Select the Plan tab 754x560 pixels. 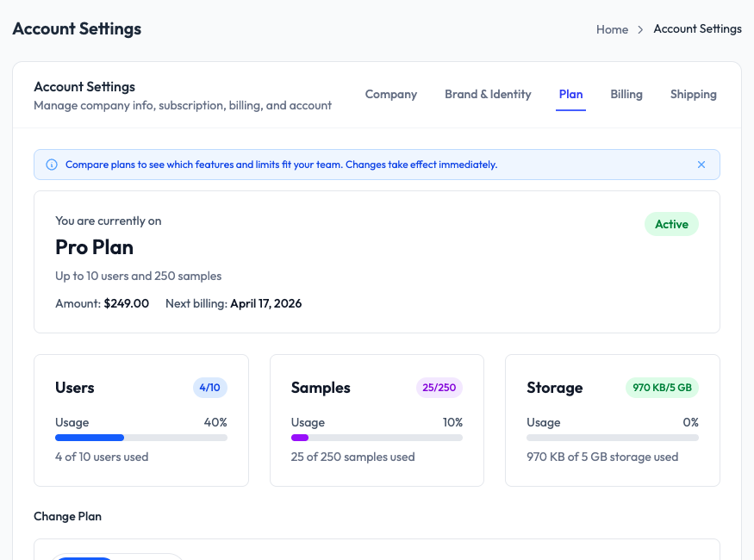[x=570, y=95]
